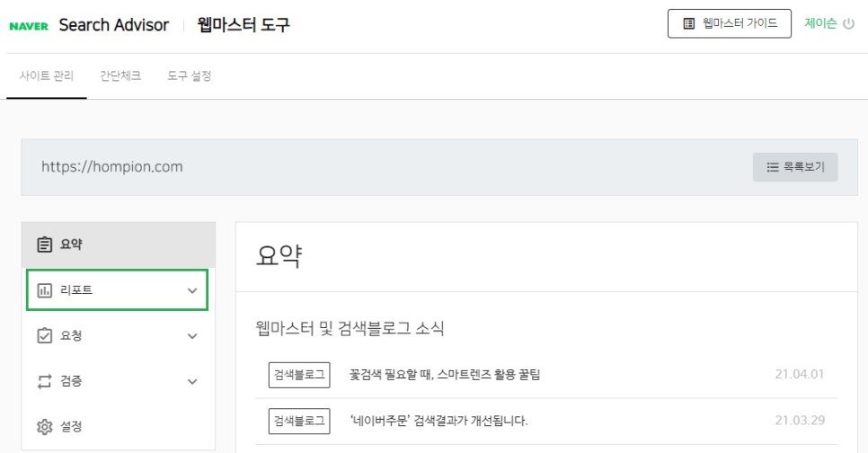Open the 간단체크 tab

click(x=120, y=76)
